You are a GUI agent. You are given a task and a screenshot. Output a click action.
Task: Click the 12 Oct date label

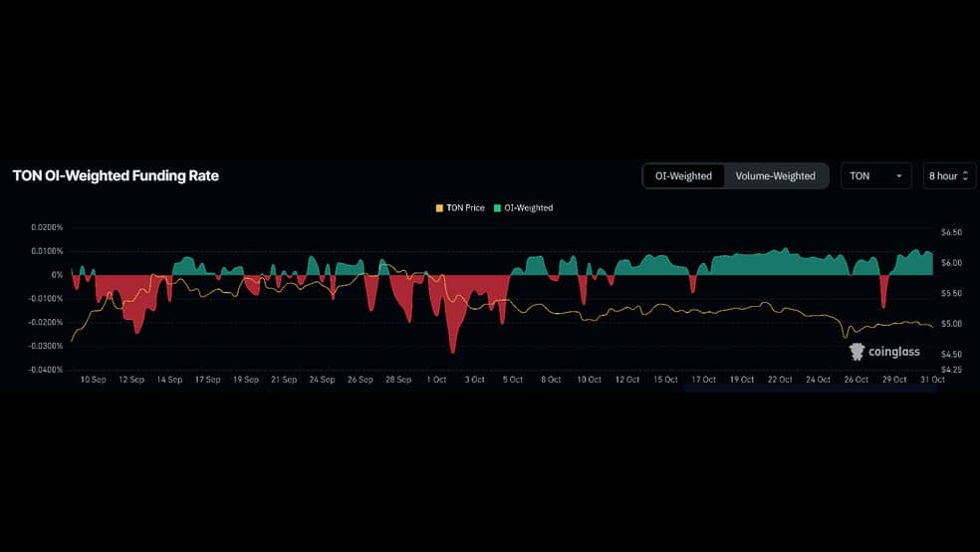click(x=626, y=380)
